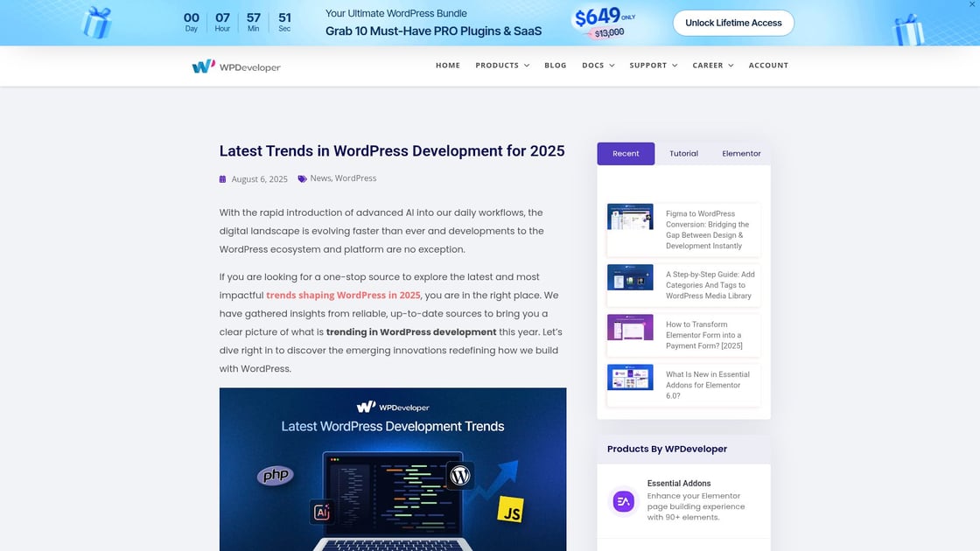Image resolution: width=980 pixels, height=551 pixels.
Task: Close the promo banner with X icon
Action: pos(972,4)
